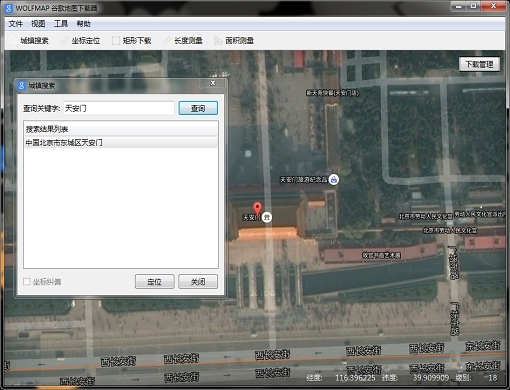Open the 工具 menu
The width and height of the screenshot is (510, 390).
(61, 24)
